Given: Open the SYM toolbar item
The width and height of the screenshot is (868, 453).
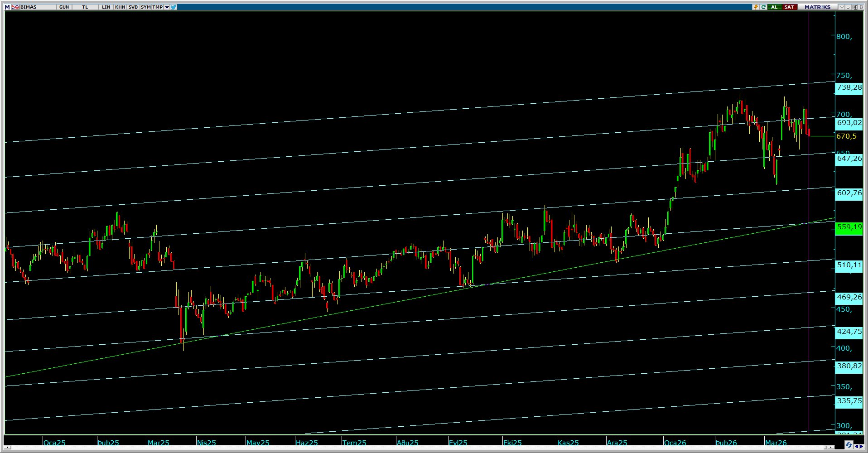Looking at the screenshot, I should 145,7.
